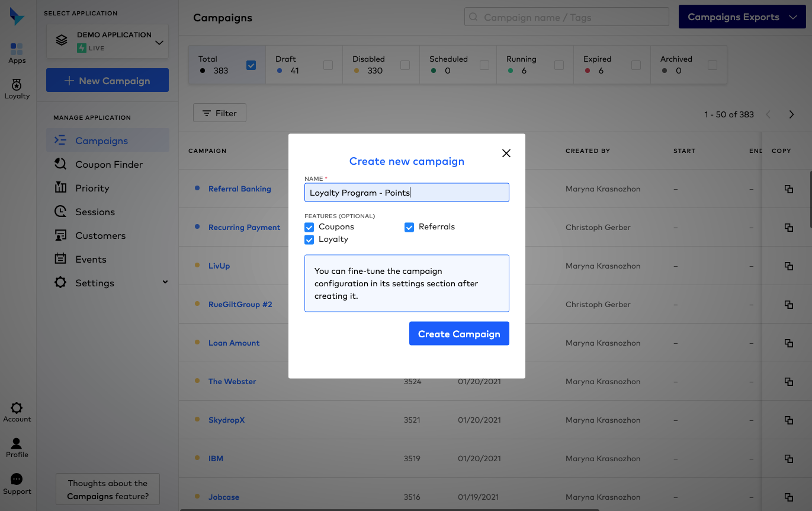Open the Account gear icon
The width and height of the screenshot is (812, 511).
tap(17, 408)
